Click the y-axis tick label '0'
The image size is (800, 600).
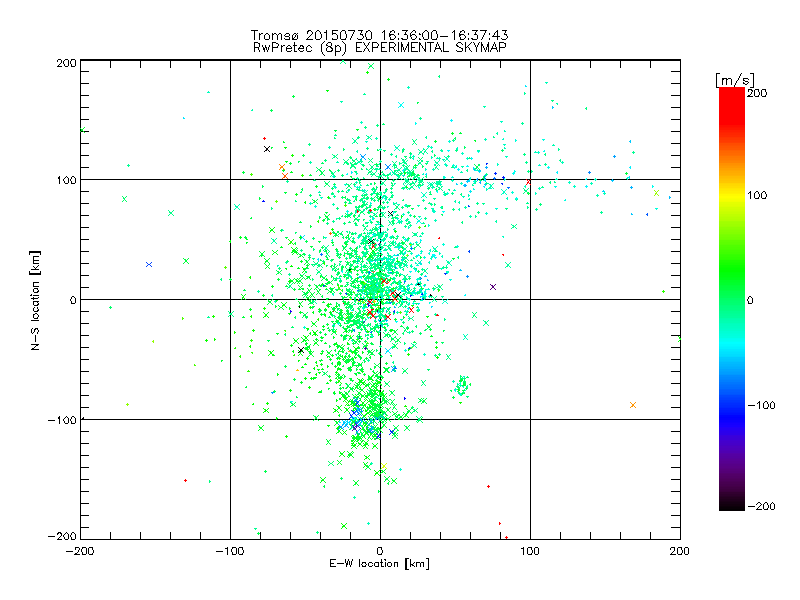(73, 300)
